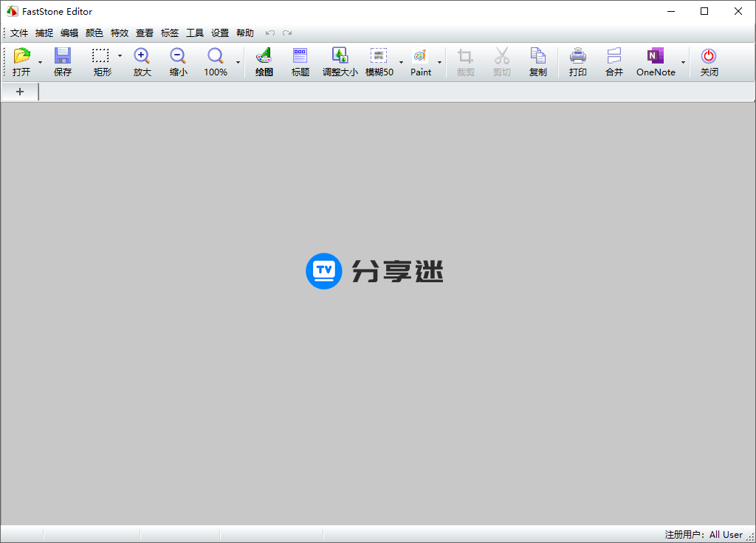This screenshot has height=543, width=756.
Task: Select the 矩形 selection tool
Action: (x=101, y=61)
